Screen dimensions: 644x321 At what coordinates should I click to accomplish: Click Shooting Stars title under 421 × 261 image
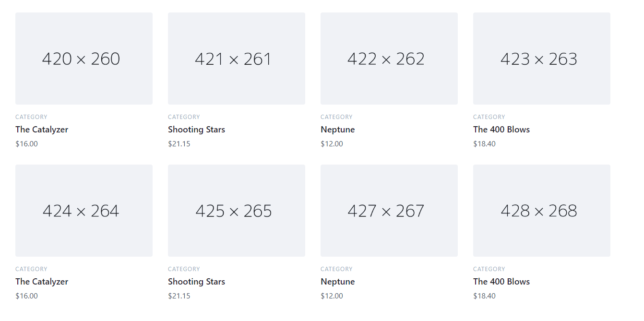[x=196, y=130]
